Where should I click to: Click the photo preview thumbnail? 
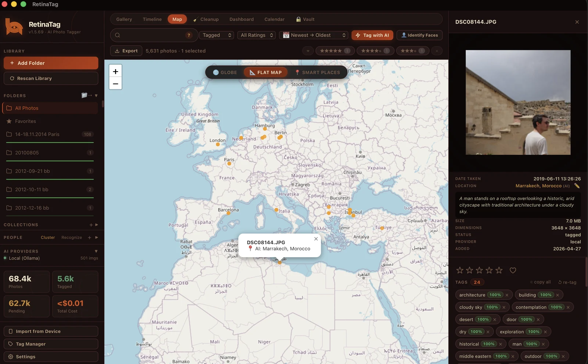point(518,102)
